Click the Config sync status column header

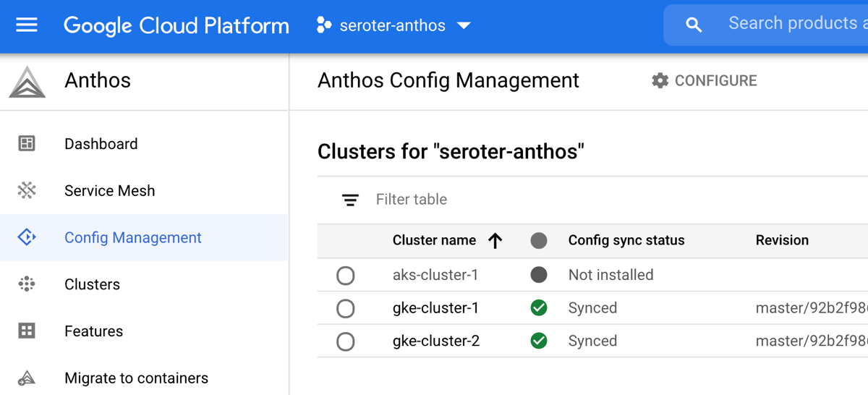coord(626,240)
